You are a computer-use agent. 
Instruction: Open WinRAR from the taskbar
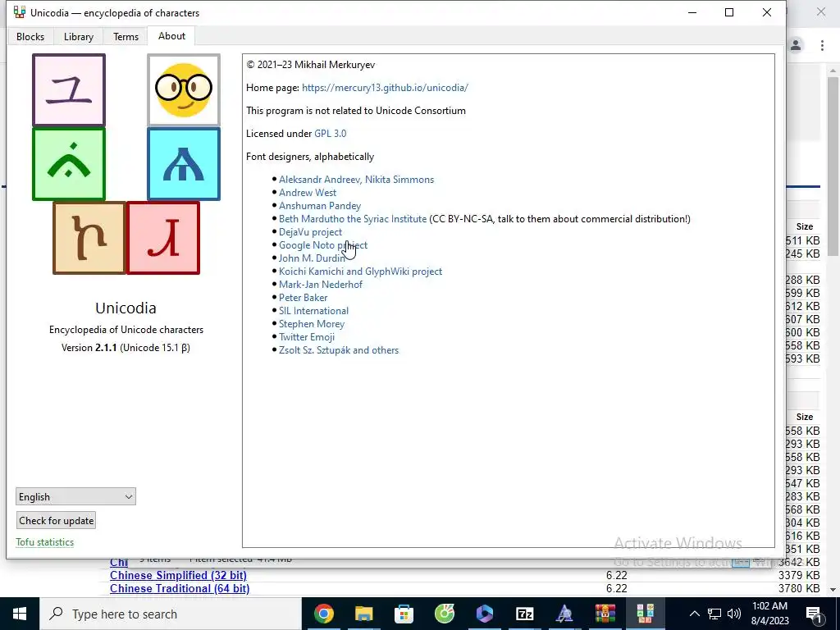pos(605,614)
